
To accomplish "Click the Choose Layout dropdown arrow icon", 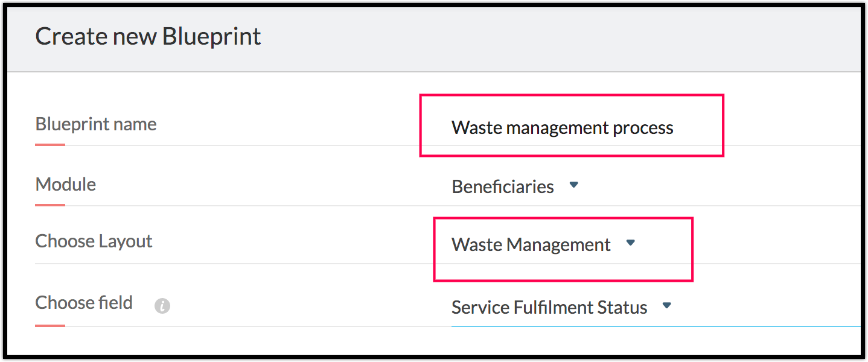I will pos(631,243).
